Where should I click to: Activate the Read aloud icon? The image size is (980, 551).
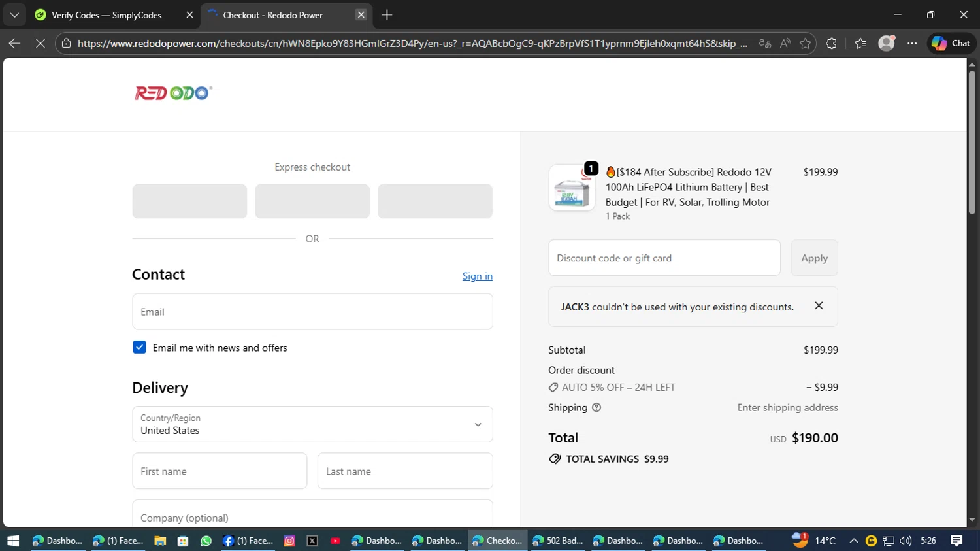pos(785,44)
